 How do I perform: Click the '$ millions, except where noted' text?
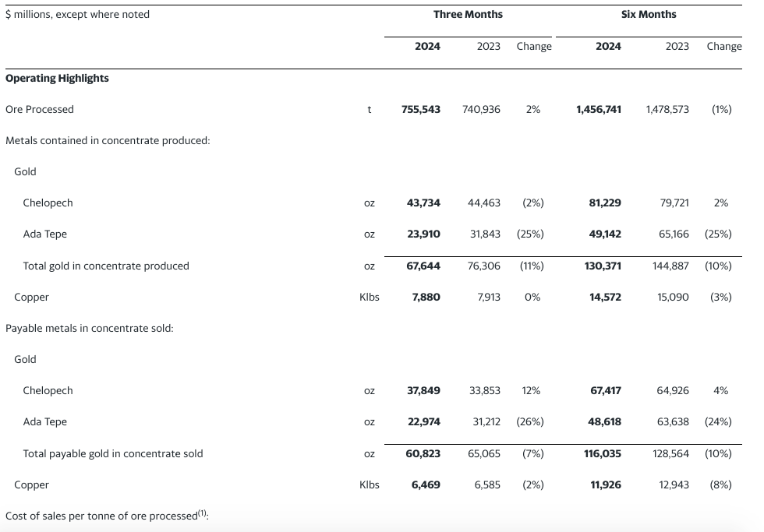(77, 14)
